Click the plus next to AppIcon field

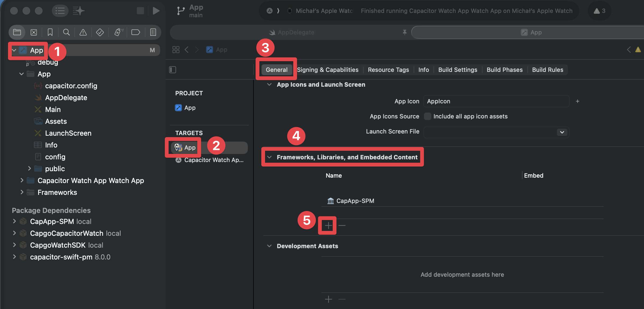click(577, 101)
